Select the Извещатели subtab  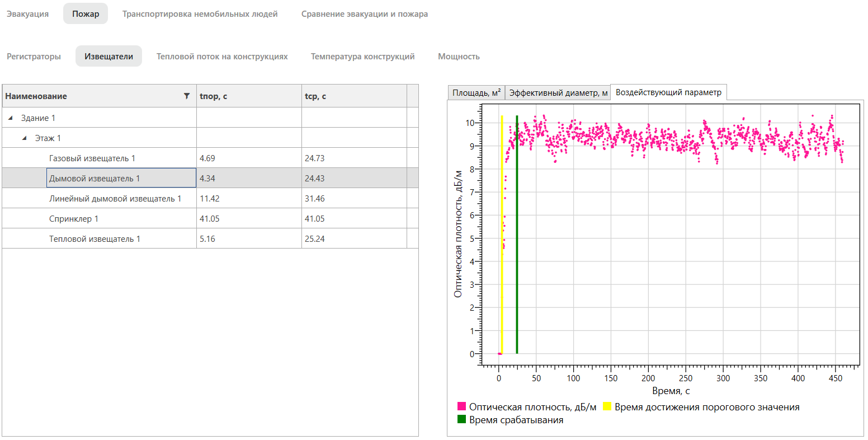pos(108,57)
